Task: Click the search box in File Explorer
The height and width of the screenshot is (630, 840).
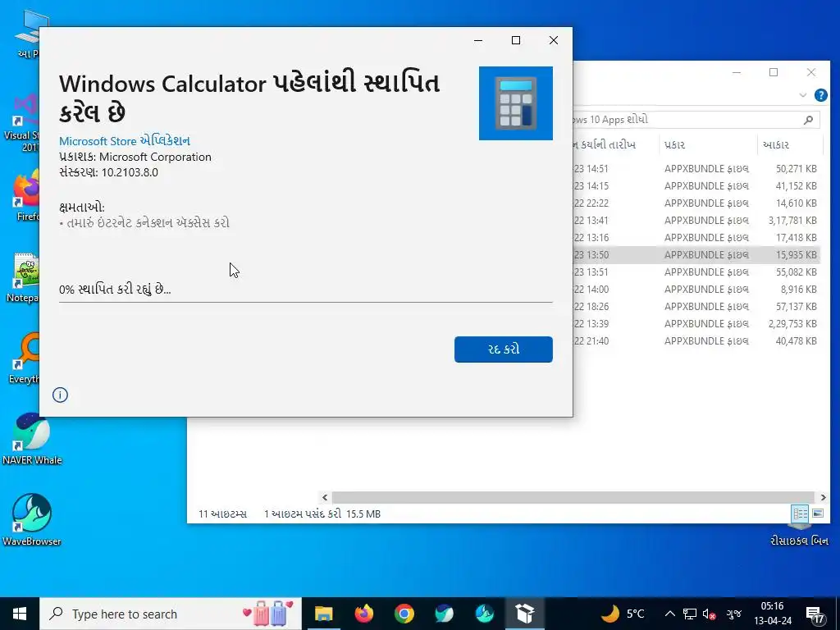Action: point(696,120)
